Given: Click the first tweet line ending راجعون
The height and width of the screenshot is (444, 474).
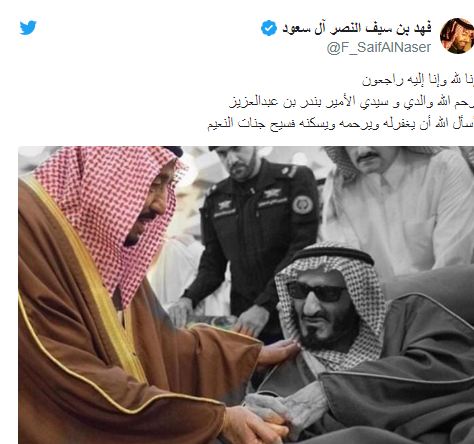Looking at the screenshot, I should 418,80.
